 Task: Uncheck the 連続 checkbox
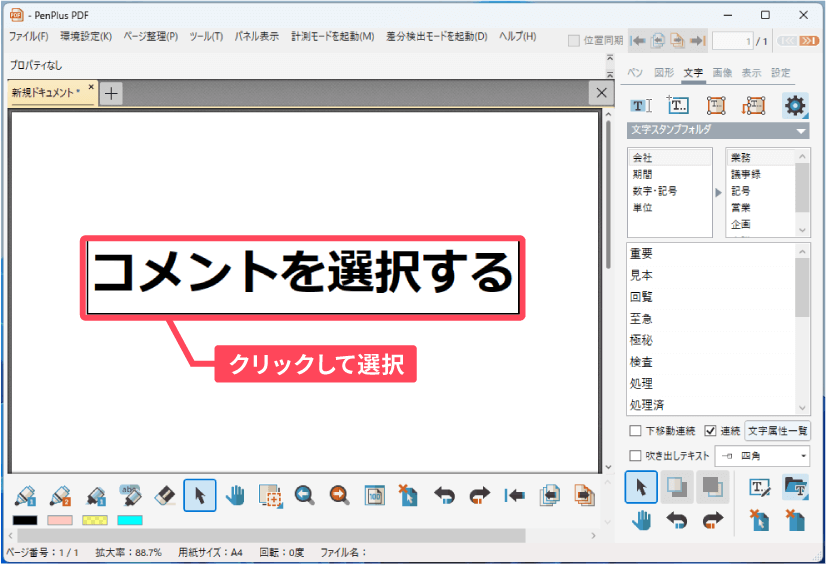tap(711, 431)
